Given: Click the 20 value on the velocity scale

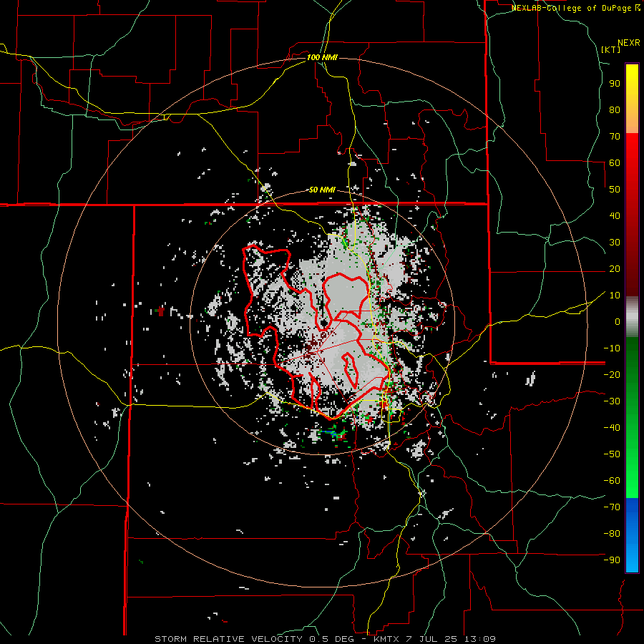Looking at the screenshot, I should (615, 269).
